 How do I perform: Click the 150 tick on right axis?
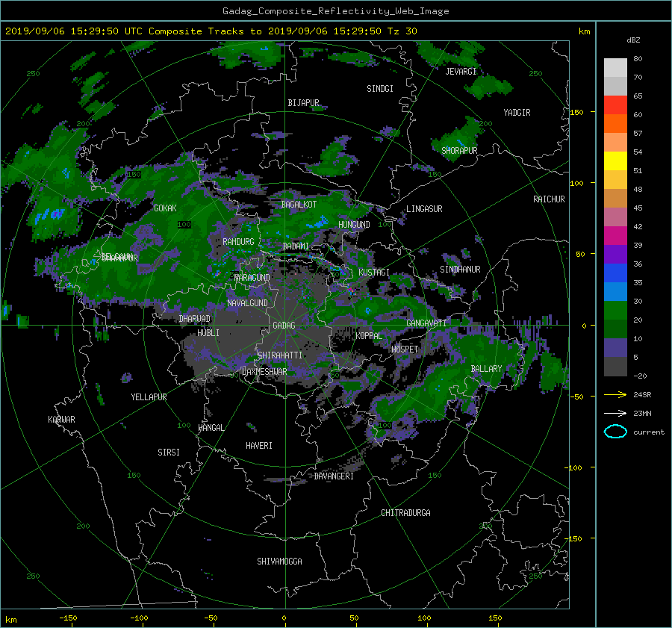(x=576, y=112)
